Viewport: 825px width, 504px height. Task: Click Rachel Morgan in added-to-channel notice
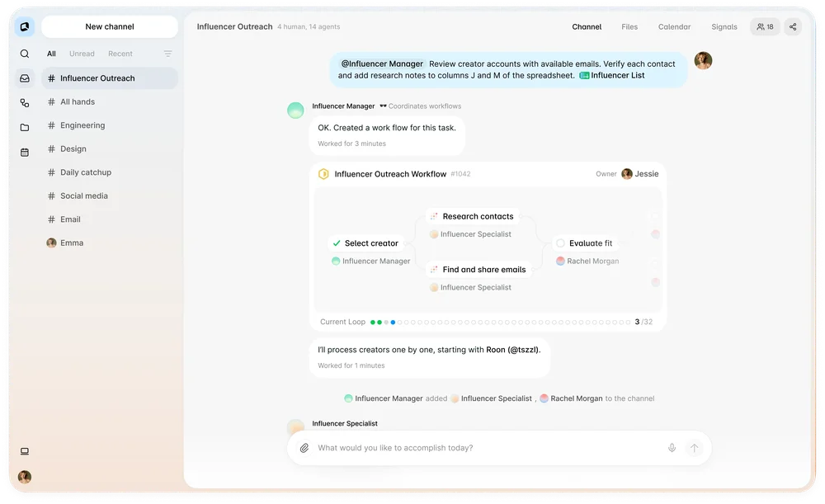(571, 398)
